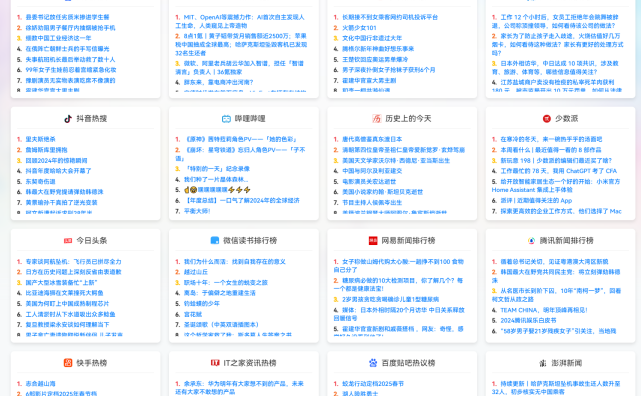The height and width of the screenshot is (396, 641).
Task: Open Home Assistant 集成上手体验 article
Action: [556, 186]
